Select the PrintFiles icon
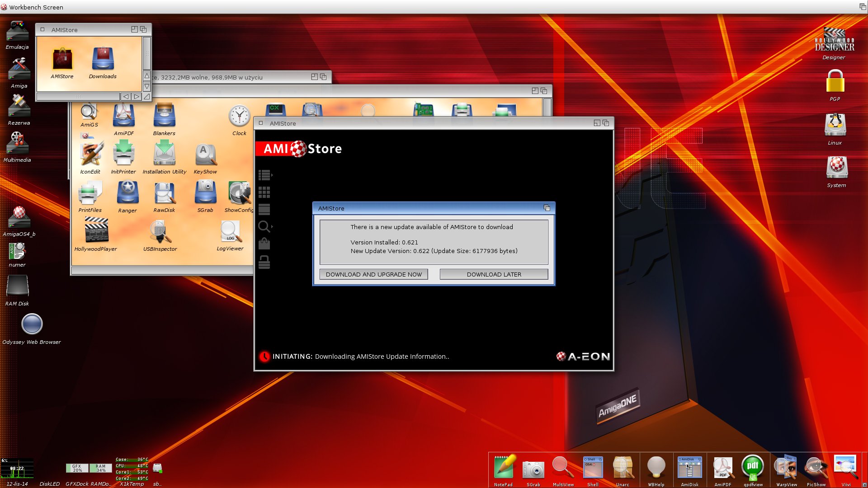This screenshot has height=488, width=868. point(90,197)
